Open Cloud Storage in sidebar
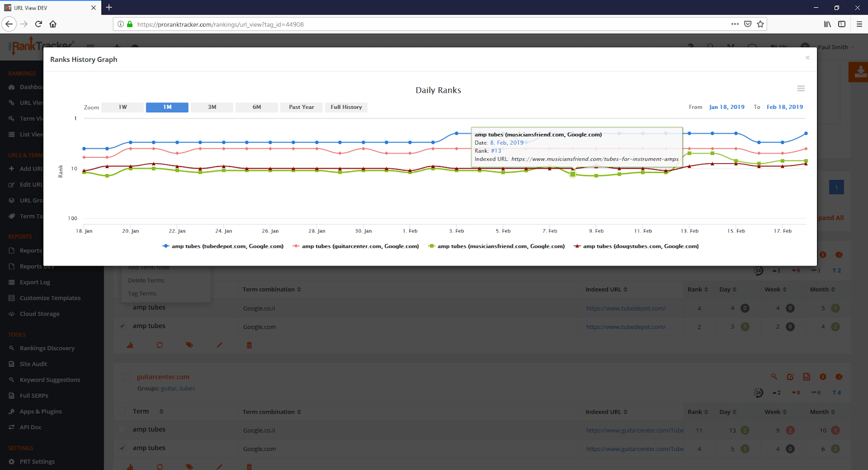868x470 pixels. [40, 314]
